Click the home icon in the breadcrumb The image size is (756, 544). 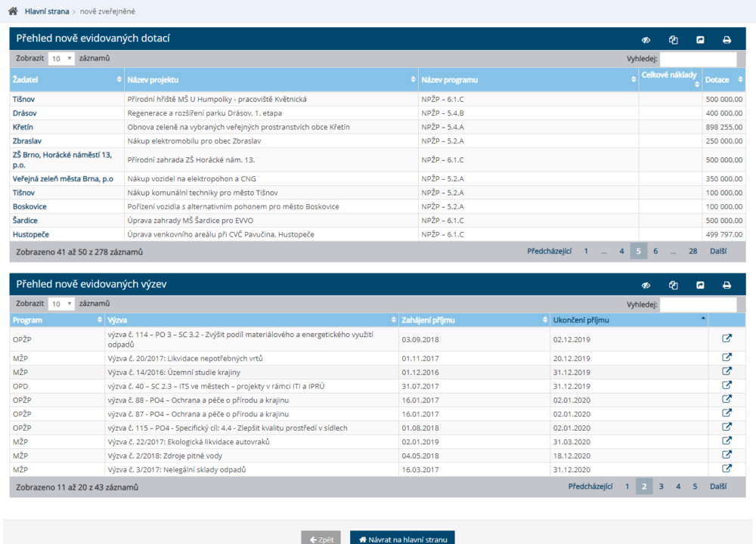[13, 11]
